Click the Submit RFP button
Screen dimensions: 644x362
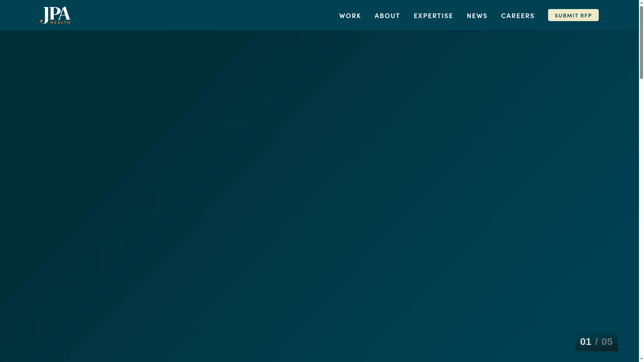coord(573,15)
